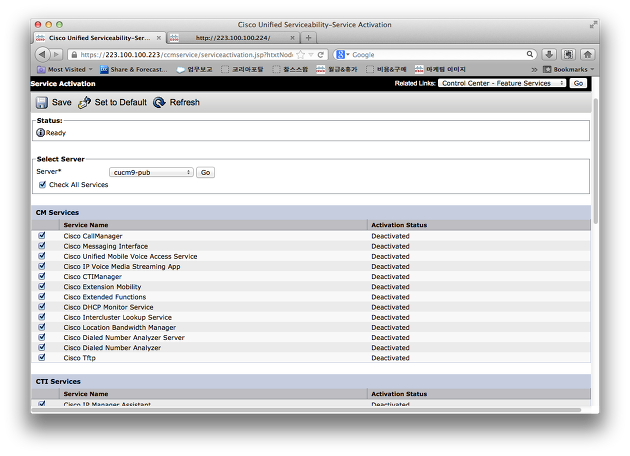Click the Refresh arrow icon

159,102
